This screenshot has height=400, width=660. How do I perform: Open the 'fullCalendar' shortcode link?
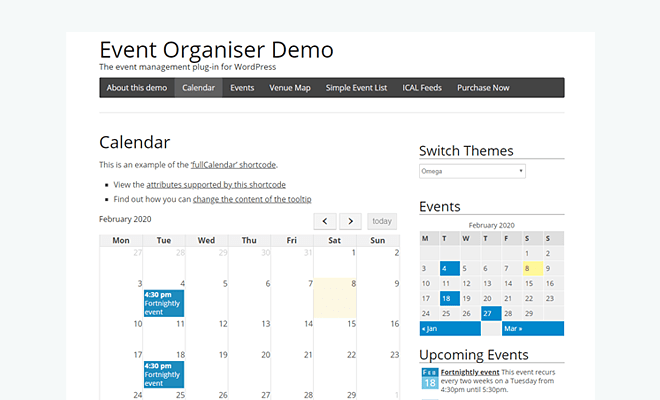pyautogui.click(x=234, y=165)
